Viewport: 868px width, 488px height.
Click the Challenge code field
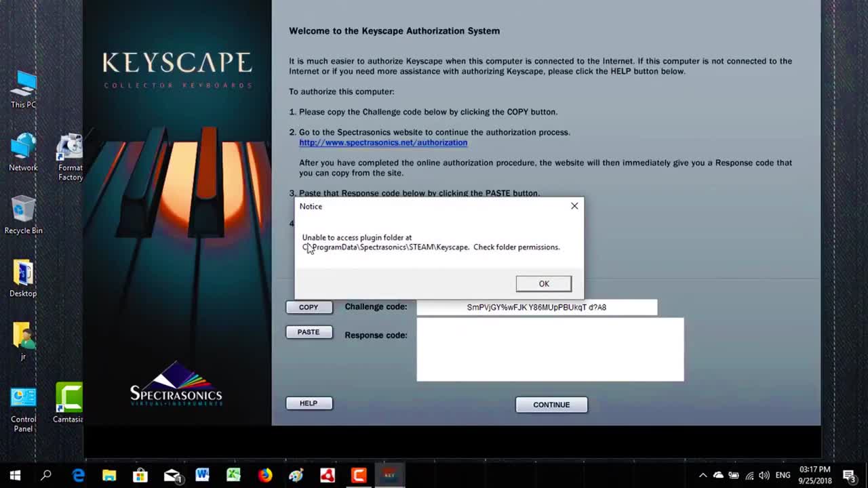pos(536,307)
